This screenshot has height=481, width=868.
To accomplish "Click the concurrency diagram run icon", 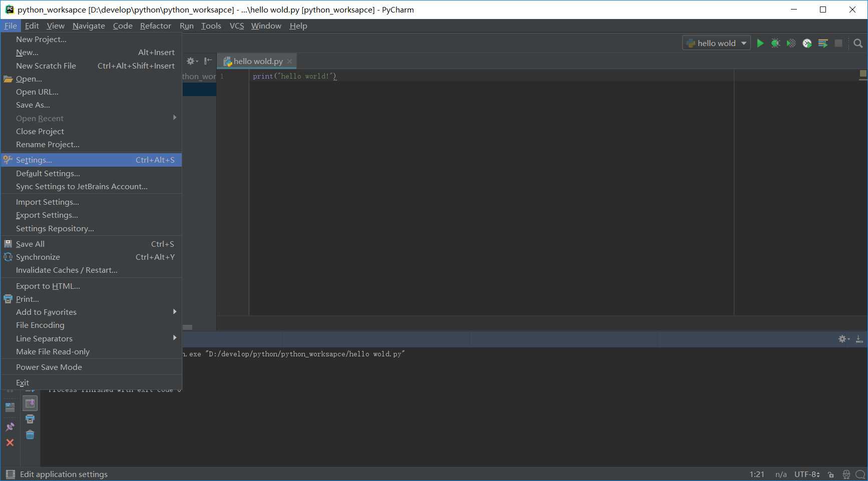I will click(823, 43).
